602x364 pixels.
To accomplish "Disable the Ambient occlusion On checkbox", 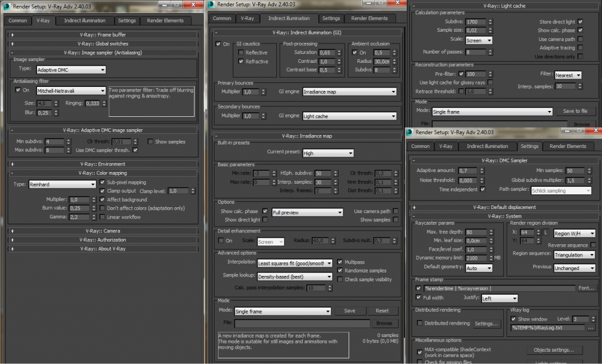I will click(354, 52).
